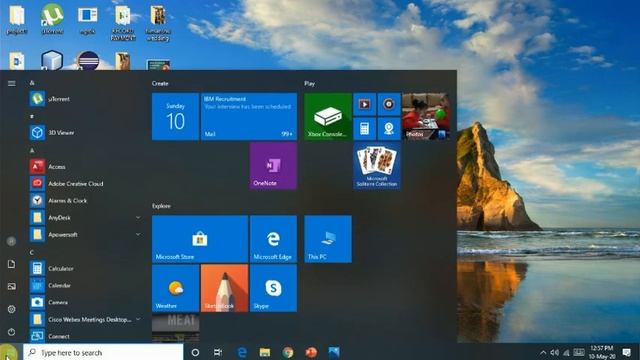This screenshot has height=360, width=640.
Task: Open the Skype tile
Action: 273,288
